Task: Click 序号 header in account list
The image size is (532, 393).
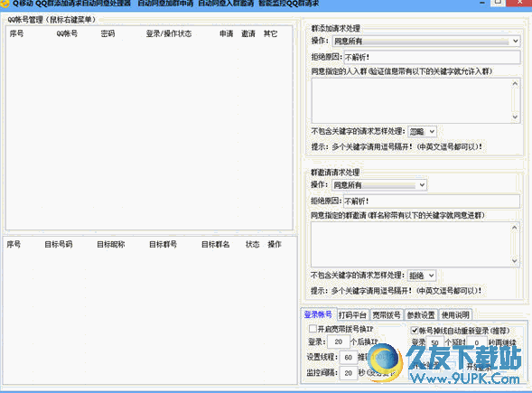Action: (x=16, y=33)
